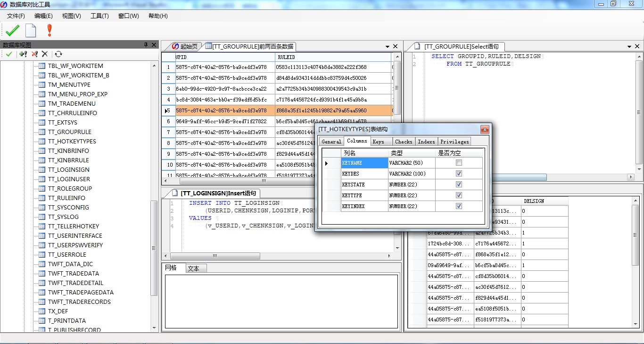Switch to the Keys tab in dialog
Viewport: 644px width, 344px height.
380,142
